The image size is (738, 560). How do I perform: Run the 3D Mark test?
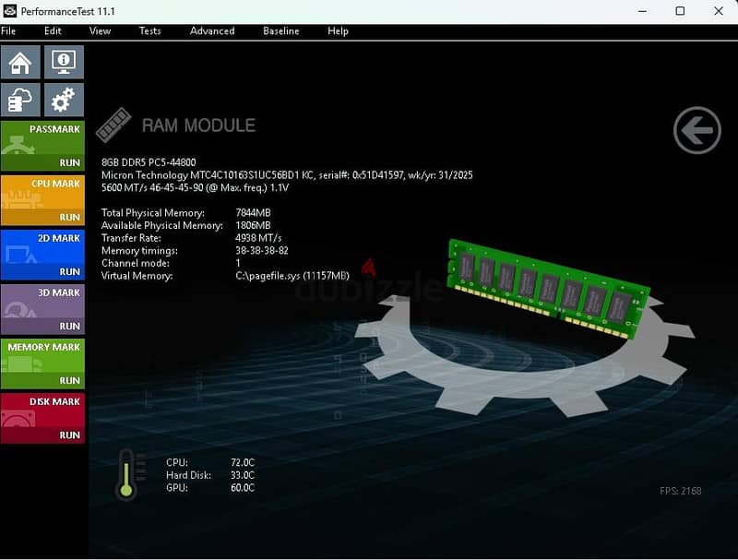[x=70, y=326]
